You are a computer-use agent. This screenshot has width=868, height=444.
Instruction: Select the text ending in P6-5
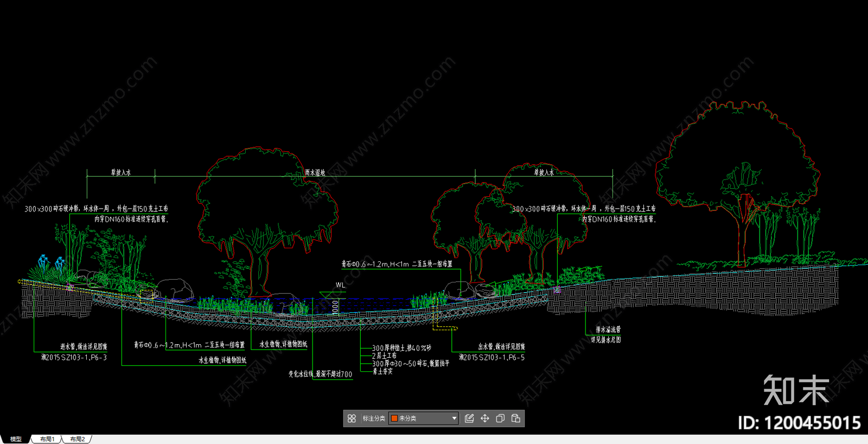pyautogui.click(x=492, y=358)
